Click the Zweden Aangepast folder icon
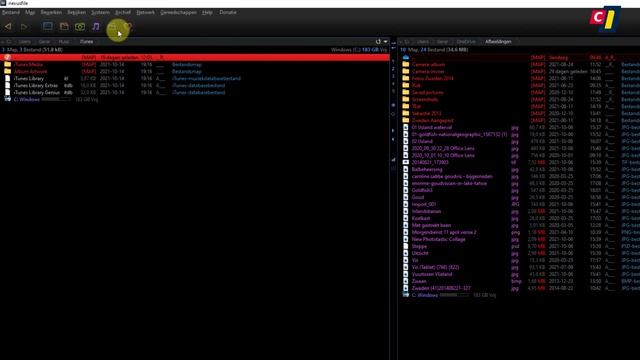640x360 pixels. pos(406,120)
